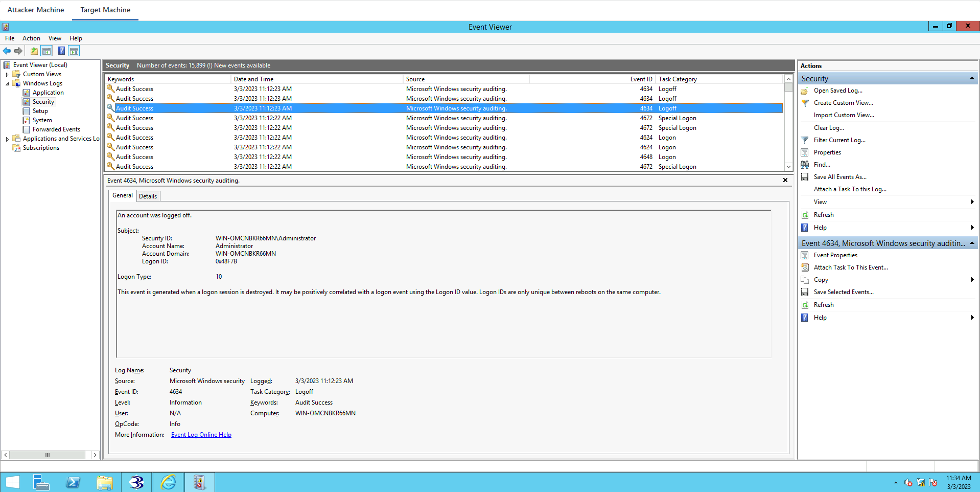Click Show/Hide Console Tree toolbar icon

(x=46, y=51)
